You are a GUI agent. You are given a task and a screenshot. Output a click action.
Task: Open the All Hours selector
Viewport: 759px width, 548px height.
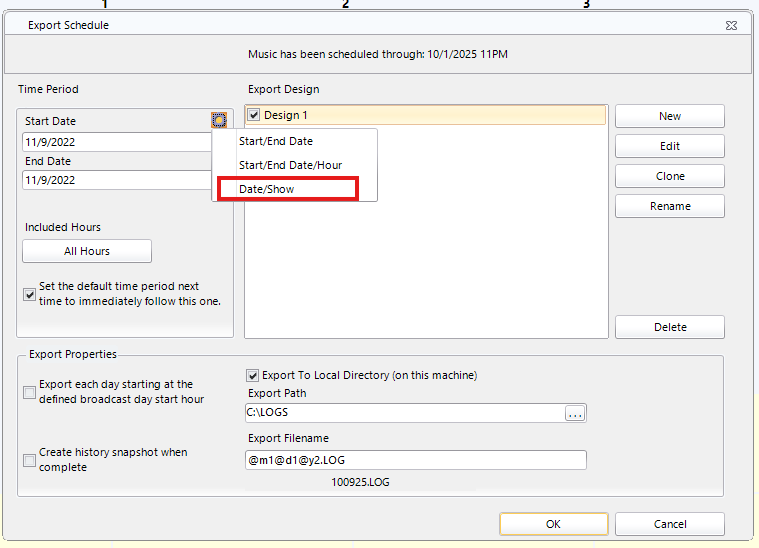[87, 251]
